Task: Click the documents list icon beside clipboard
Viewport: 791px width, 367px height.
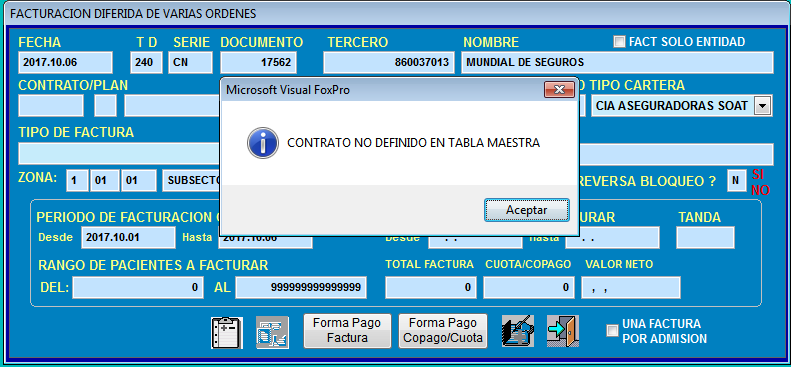Action: [x=272, y=333]
